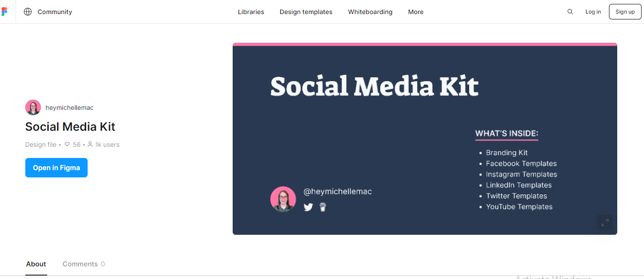
Task: Click the globe icon beside Community
Action: pyautogui.click(x=28, y=12)
